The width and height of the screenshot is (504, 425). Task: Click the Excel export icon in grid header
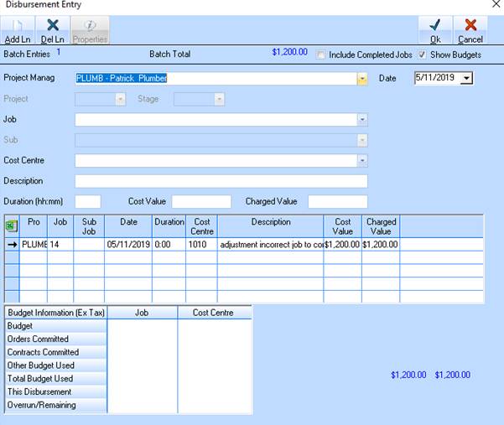[x=12, y=225]
